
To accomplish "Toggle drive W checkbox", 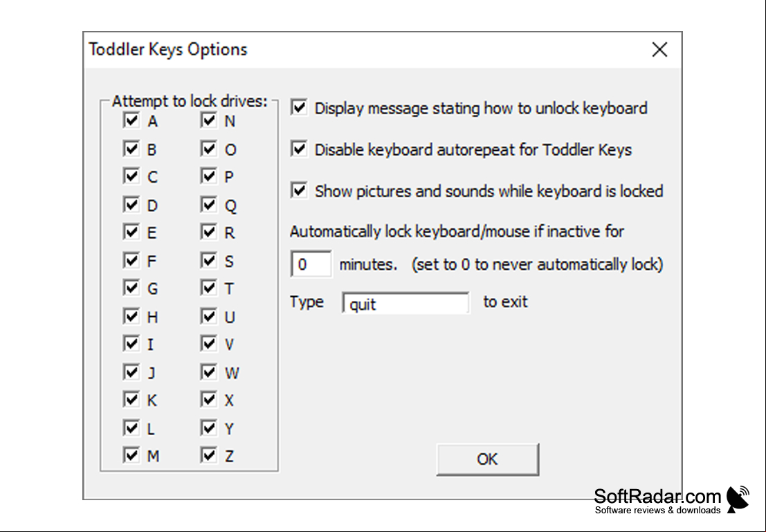I will pyautogui.click(x=208, y=372).
